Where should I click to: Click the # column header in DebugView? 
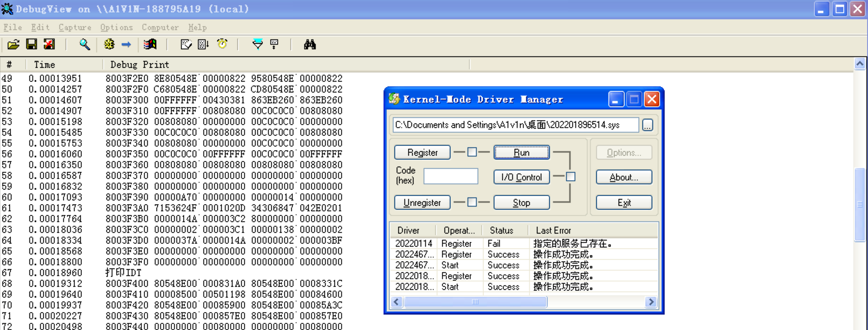tap(13, 64)
